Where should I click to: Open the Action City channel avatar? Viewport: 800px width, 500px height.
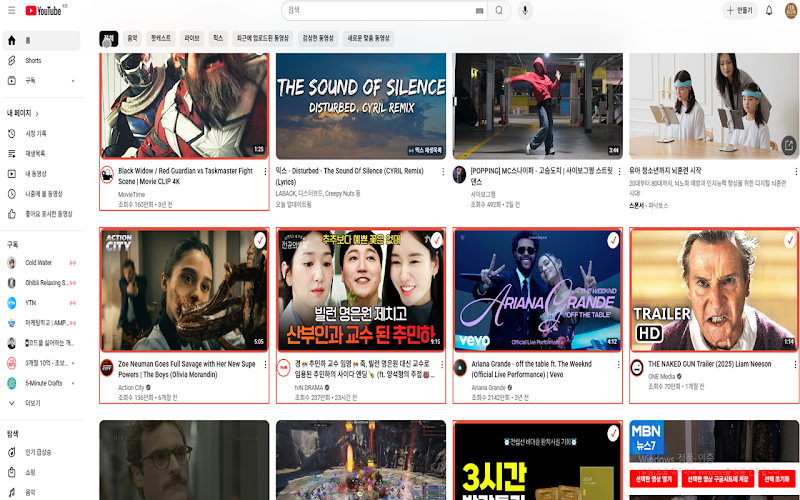pyautogui.click(x=107, y=367)
